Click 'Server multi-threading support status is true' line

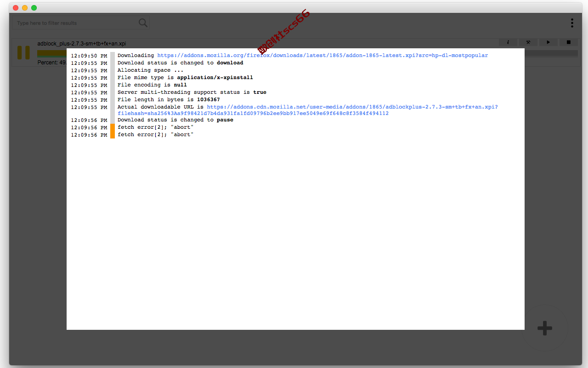coord(192,92)
